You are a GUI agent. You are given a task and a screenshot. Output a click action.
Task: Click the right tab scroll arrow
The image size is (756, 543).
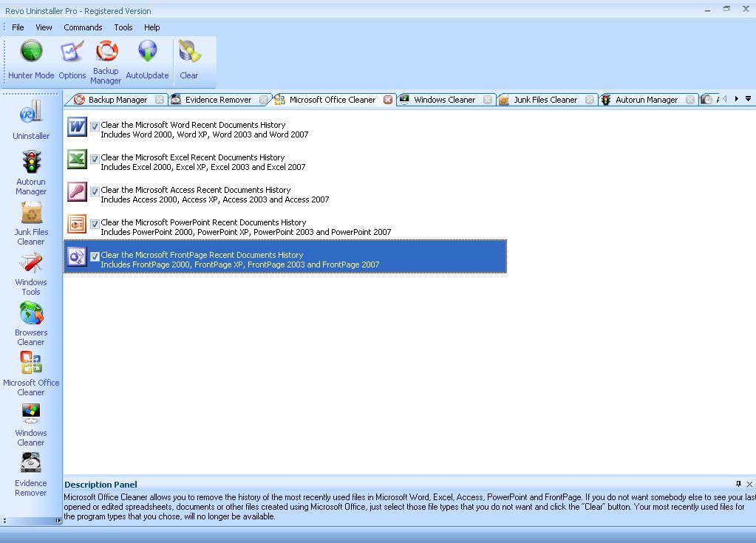[x=737, y=98]
